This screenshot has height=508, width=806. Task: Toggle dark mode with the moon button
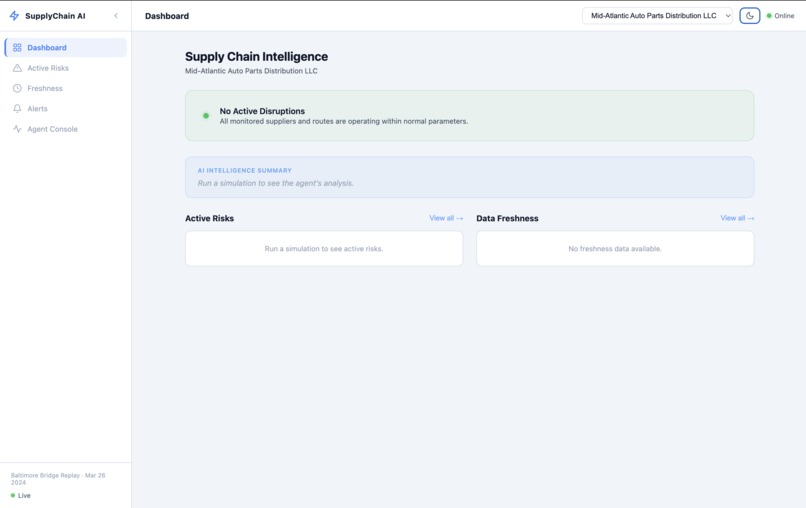(749, 16)
